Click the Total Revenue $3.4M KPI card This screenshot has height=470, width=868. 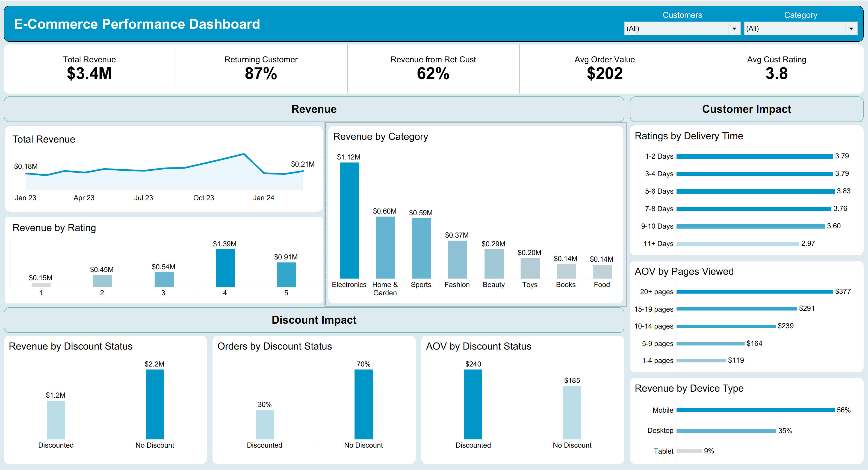[x=90, y=69]
